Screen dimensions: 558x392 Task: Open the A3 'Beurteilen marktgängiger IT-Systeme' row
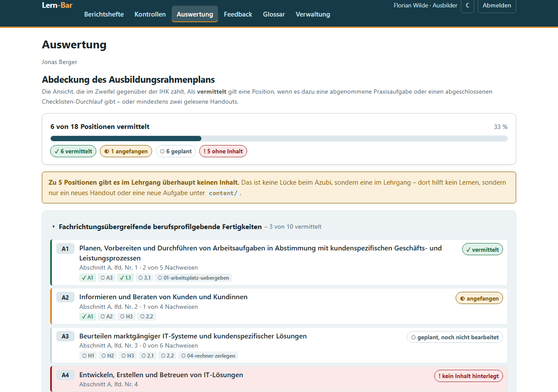279,345
